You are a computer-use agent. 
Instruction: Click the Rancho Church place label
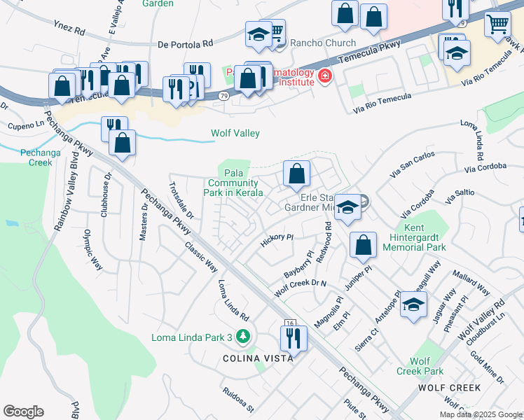pos(323,43)
